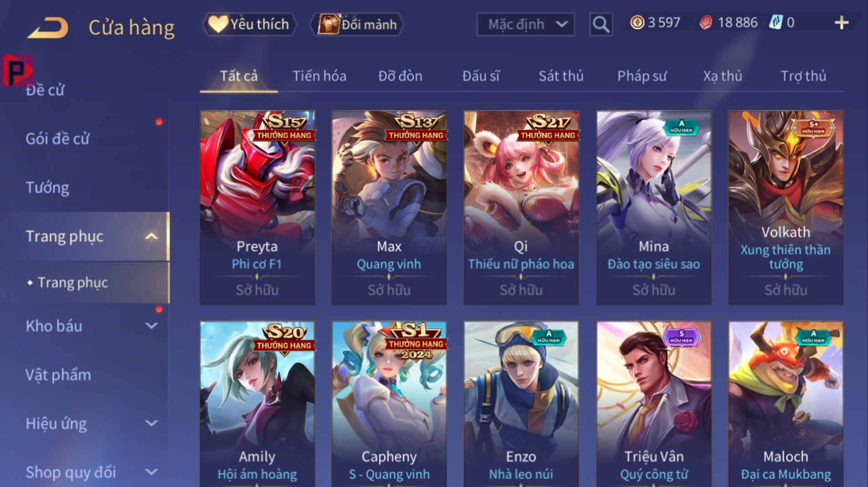Open Tướng in the sidebar
Screen dimensions: 868x487
47,188
